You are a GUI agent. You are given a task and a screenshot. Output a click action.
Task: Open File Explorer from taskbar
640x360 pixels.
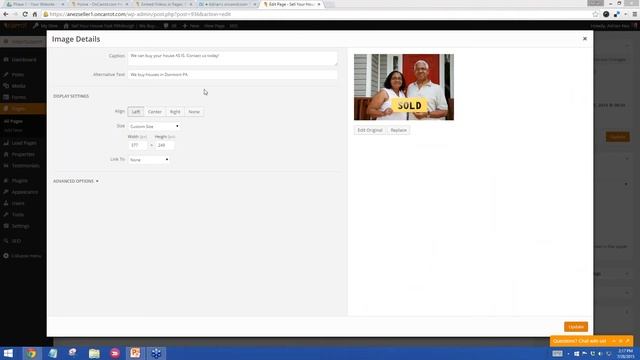point(94,353)
